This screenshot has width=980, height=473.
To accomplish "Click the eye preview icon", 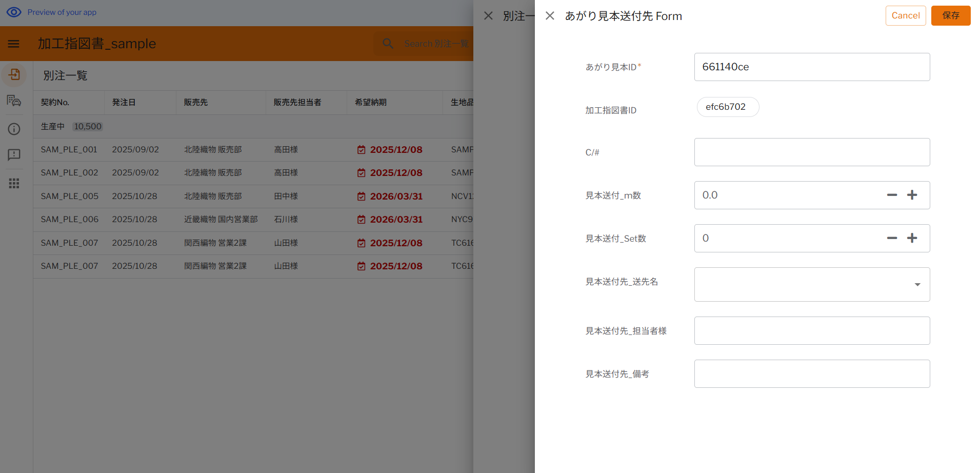I will pos(14,12).
